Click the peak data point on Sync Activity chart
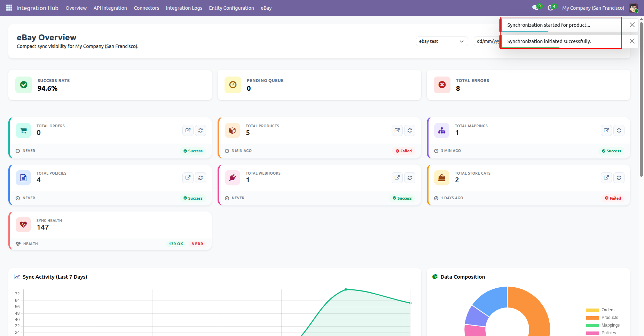 coord(346,289)
